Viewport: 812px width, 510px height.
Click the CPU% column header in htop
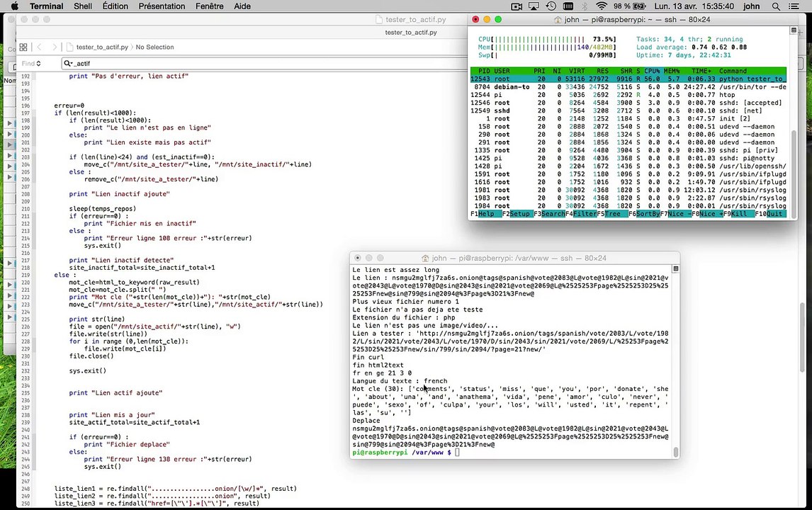coord(652,71)
